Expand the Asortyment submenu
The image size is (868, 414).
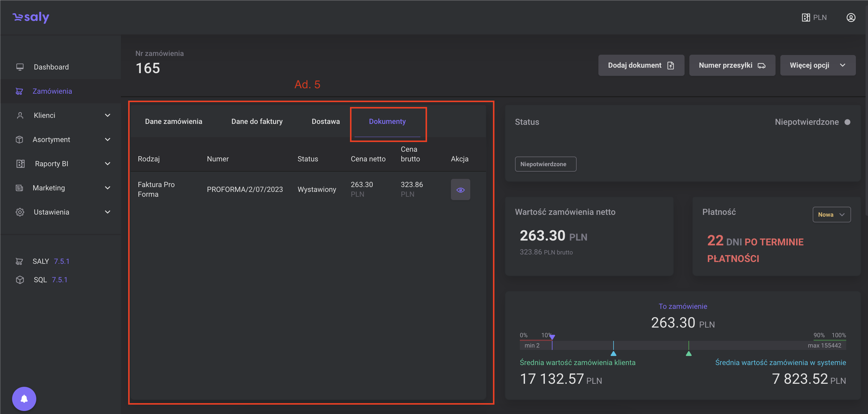pyautogui.click(x=108, y=139)
